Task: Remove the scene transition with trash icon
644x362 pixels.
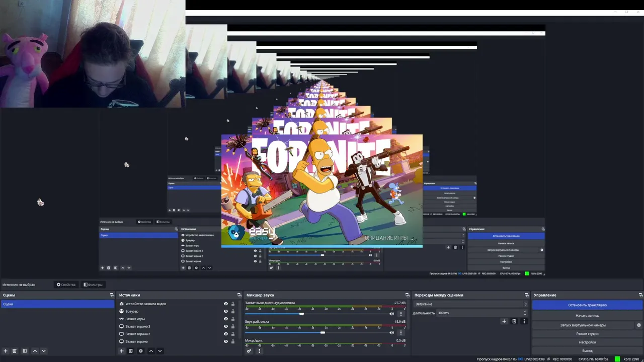Action: [x=514, y=321]
